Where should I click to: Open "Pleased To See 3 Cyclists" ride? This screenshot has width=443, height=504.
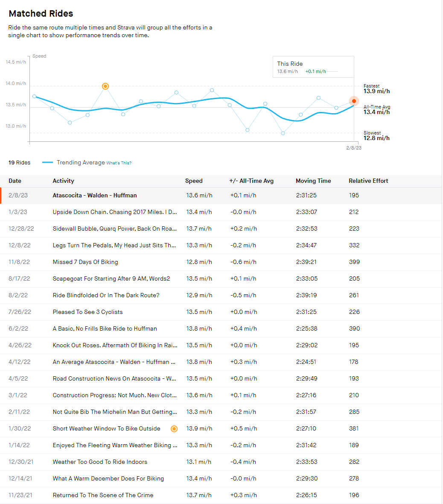click(87, 312)
